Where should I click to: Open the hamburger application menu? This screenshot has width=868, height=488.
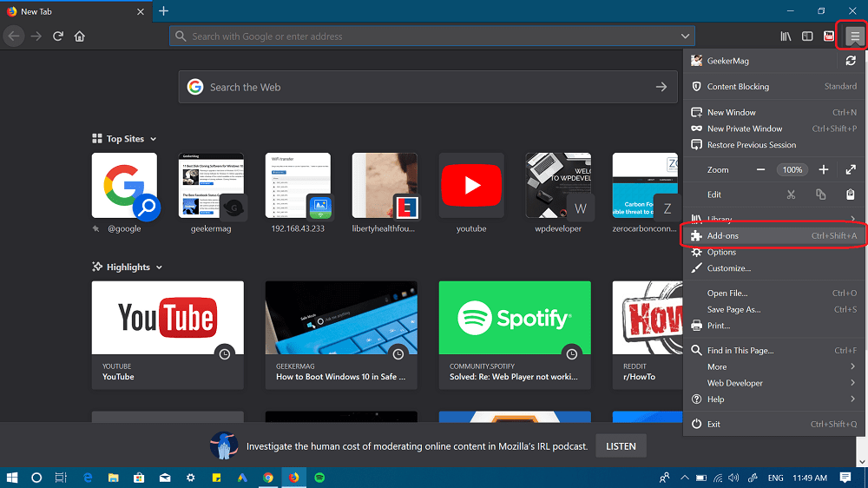tap(855, 36)
